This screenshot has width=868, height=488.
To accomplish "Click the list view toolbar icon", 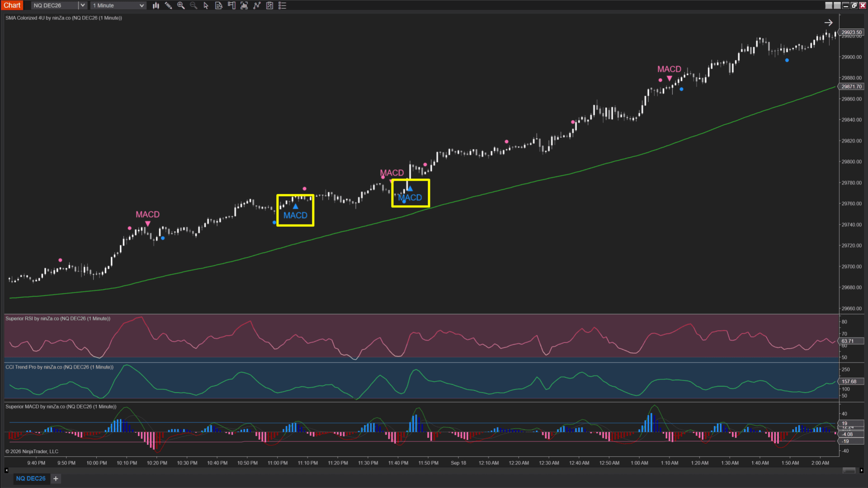I will [283, 5].
